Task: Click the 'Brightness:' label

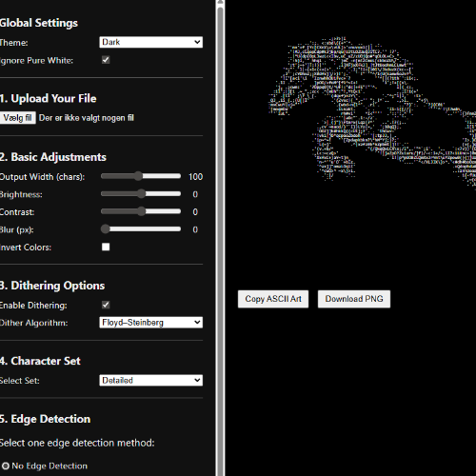Action: pyautogui.click(x=21, y=195)
